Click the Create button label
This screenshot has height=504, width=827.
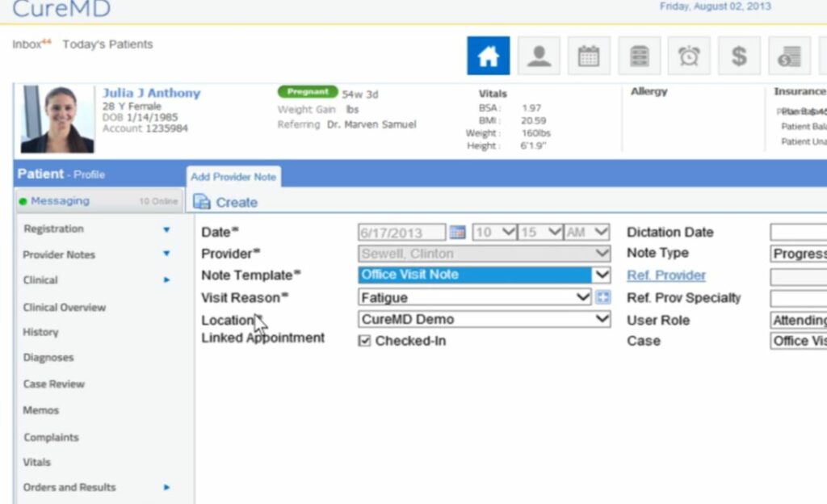(x=237, y=203)
